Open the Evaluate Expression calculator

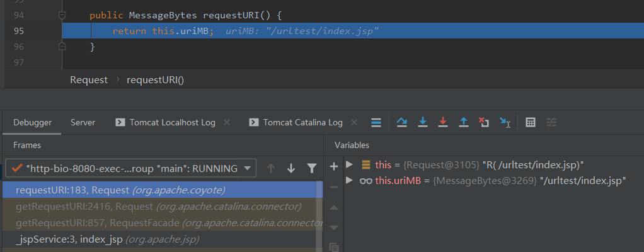click(x=531, y=122)
